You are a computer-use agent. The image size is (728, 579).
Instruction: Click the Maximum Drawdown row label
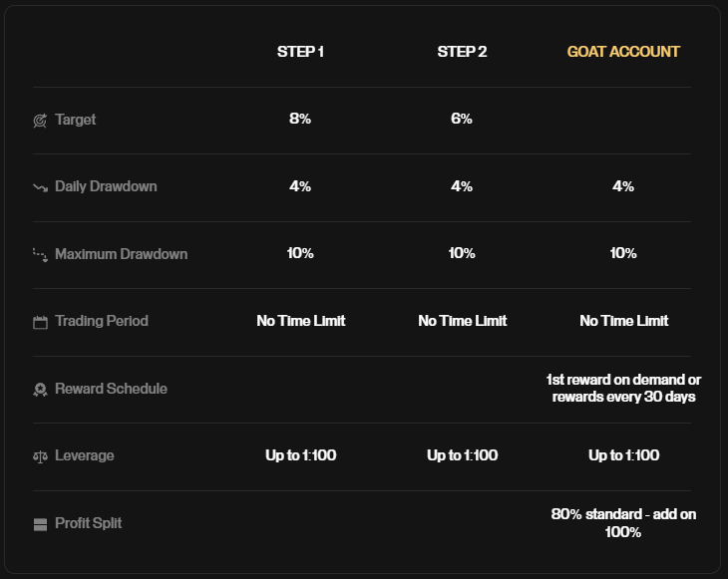tap(122, 254)
